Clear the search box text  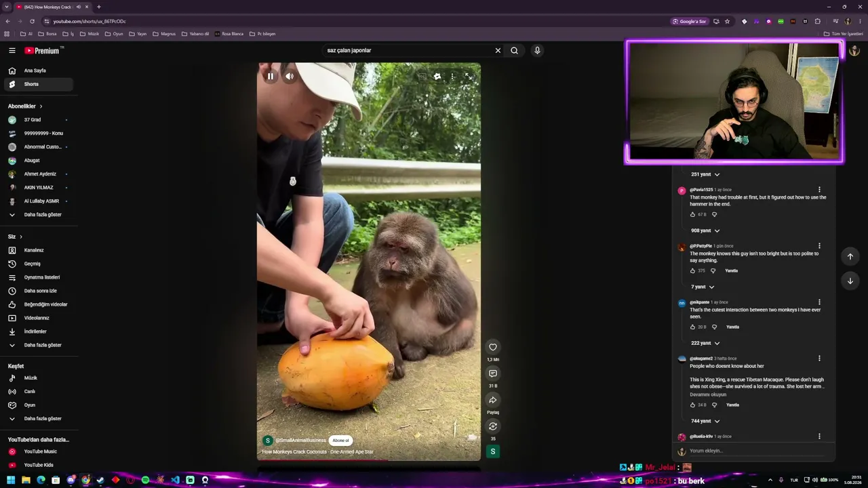498,50
